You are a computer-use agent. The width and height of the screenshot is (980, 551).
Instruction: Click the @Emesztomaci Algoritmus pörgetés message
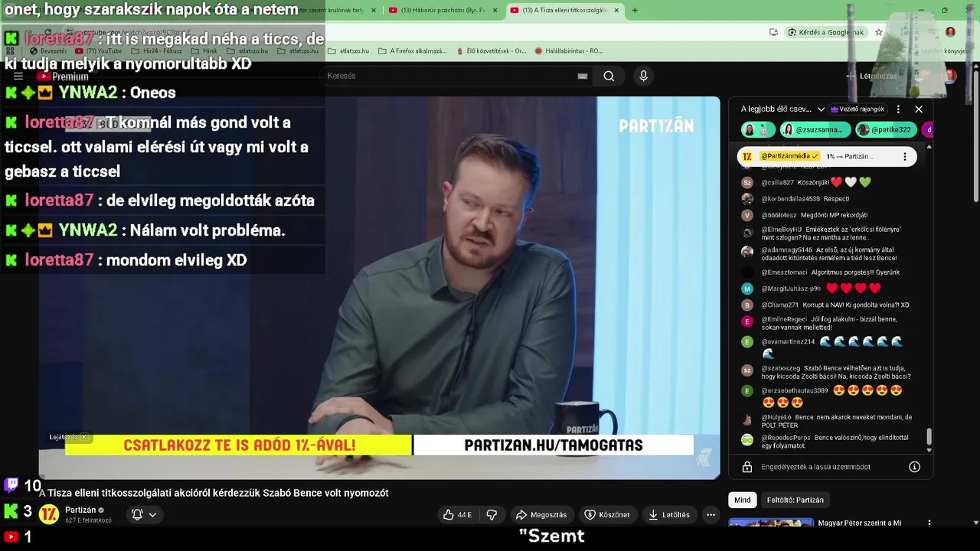pos(831,272)
